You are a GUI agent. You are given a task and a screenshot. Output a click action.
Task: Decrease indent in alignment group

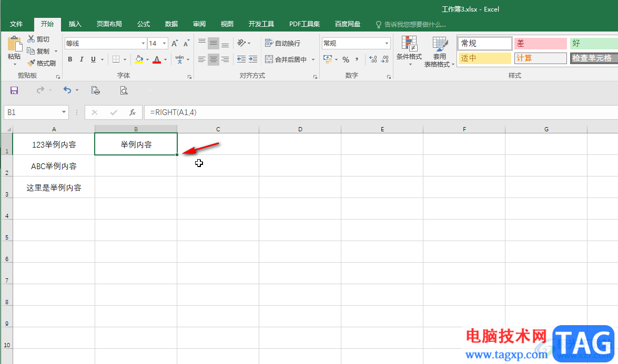(x=241, y=59)
